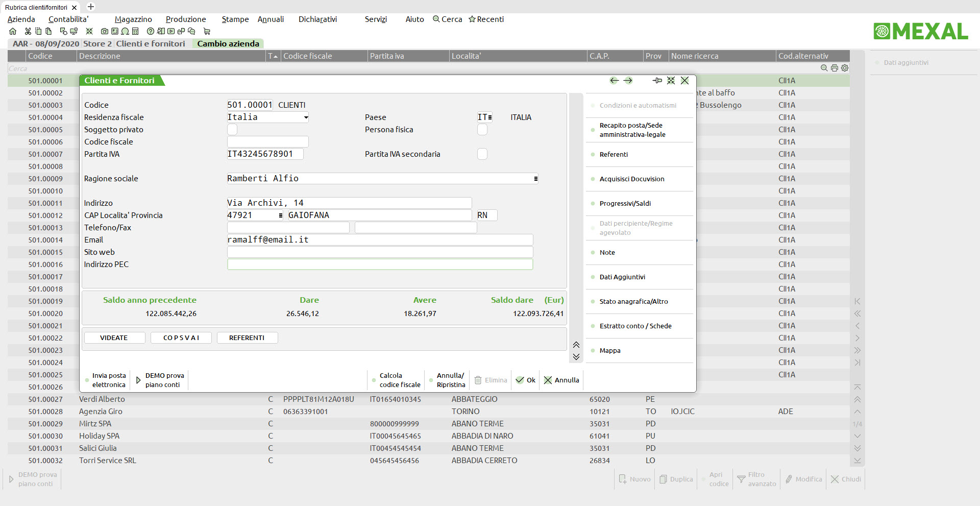
Task: Select the Paste toolbar icon
Action: [48, 31]
